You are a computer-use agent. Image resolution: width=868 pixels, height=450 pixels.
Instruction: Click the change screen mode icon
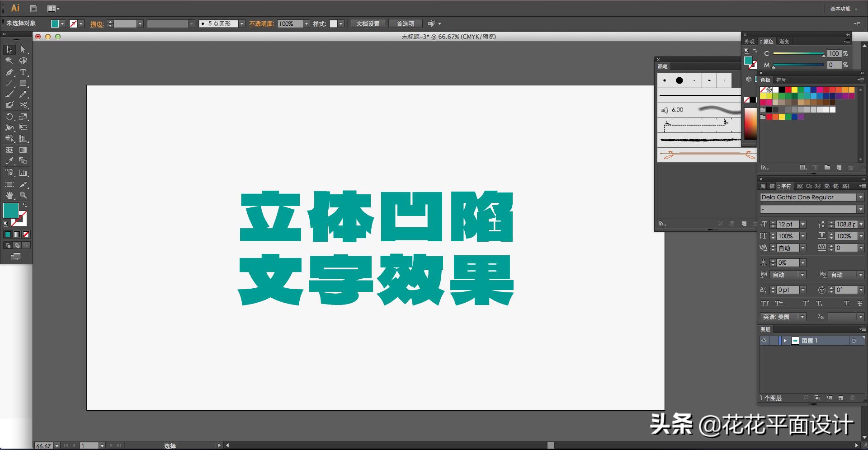(x=15, y=257)
